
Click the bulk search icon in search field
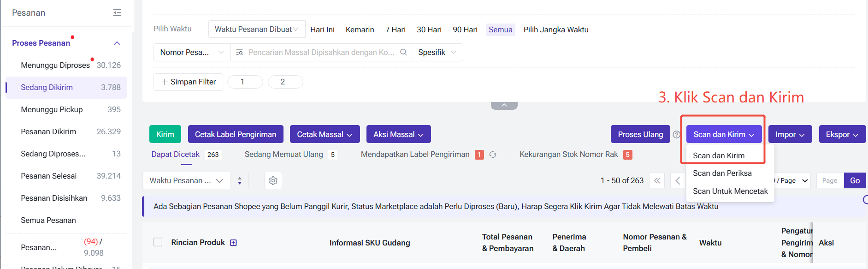[x=239, y=53]
